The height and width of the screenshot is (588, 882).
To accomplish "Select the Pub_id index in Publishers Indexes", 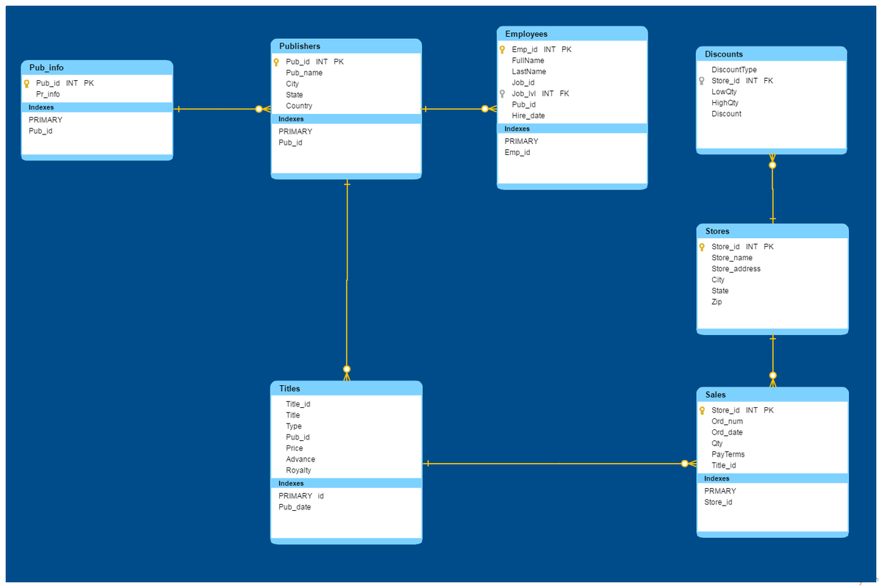I will pyautogui.click(x=290, y=143).
